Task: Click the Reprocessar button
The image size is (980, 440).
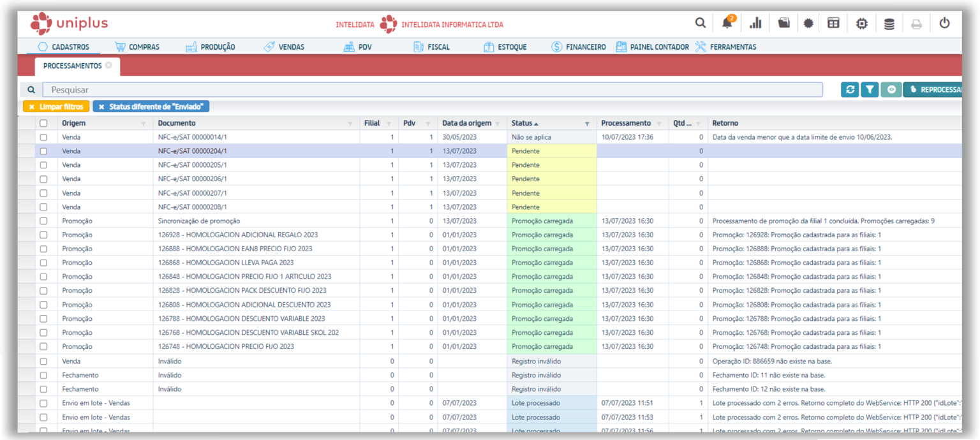Action: (934, 90)
